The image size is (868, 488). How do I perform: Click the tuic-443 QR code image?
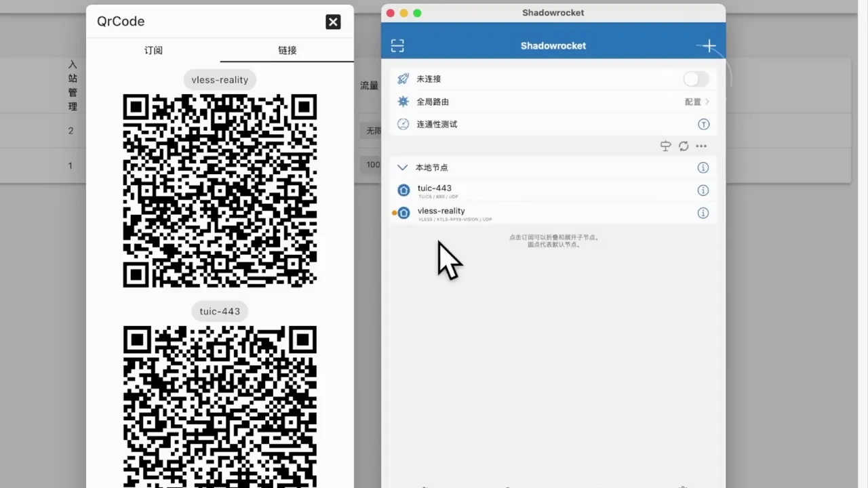[x=220, y=407]
